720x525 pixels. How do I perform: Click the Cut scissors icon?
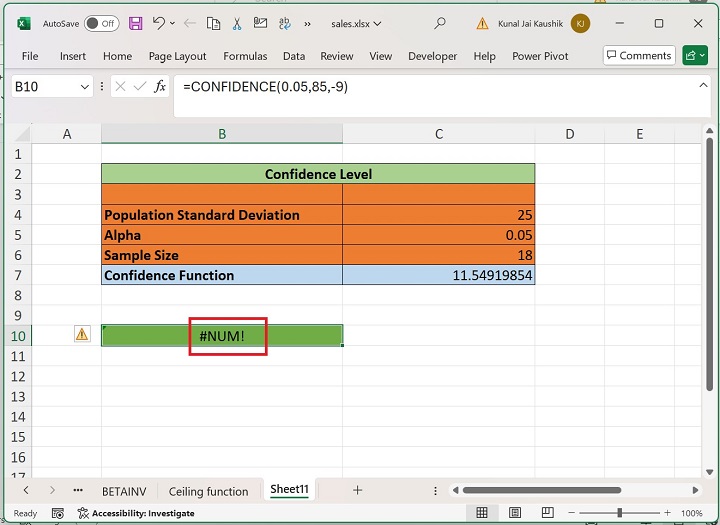[x=236, y=23]
